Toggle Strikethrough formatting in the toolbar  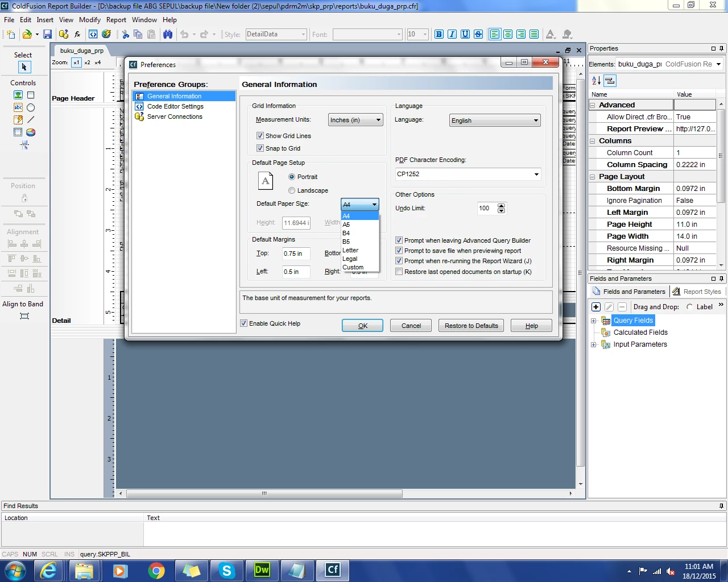pyautogui.click(x=478, y=34)
